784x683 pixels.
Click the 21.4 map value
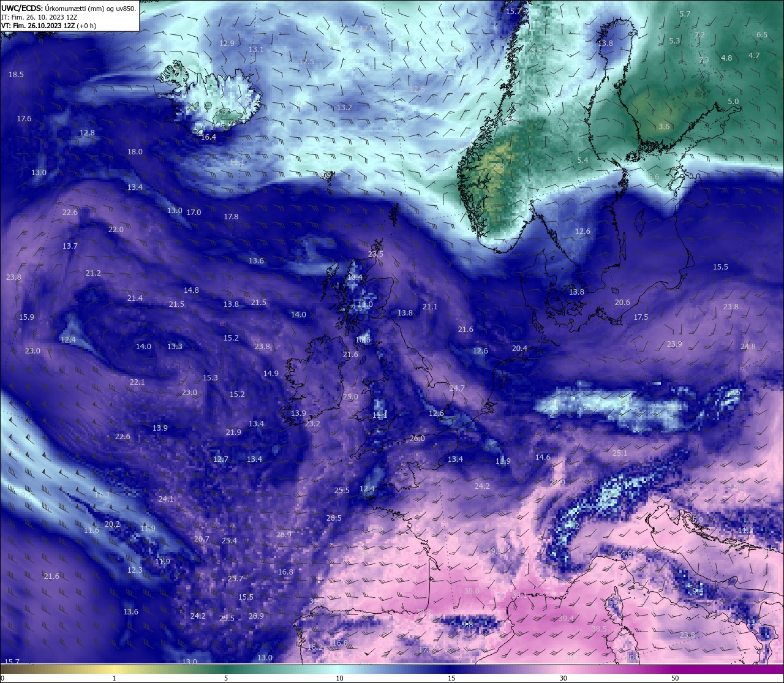(135, 298)
